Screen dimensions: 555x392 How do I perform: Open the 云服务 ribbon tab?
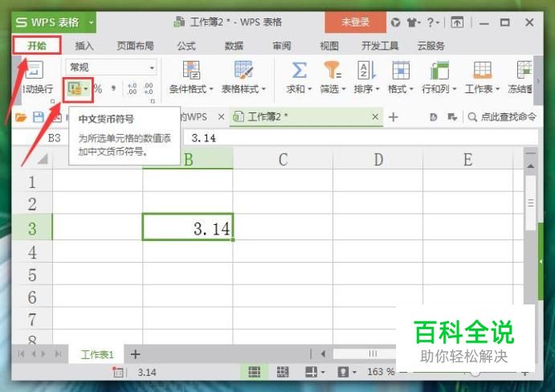pyautogui.click(x=431, y=46)
